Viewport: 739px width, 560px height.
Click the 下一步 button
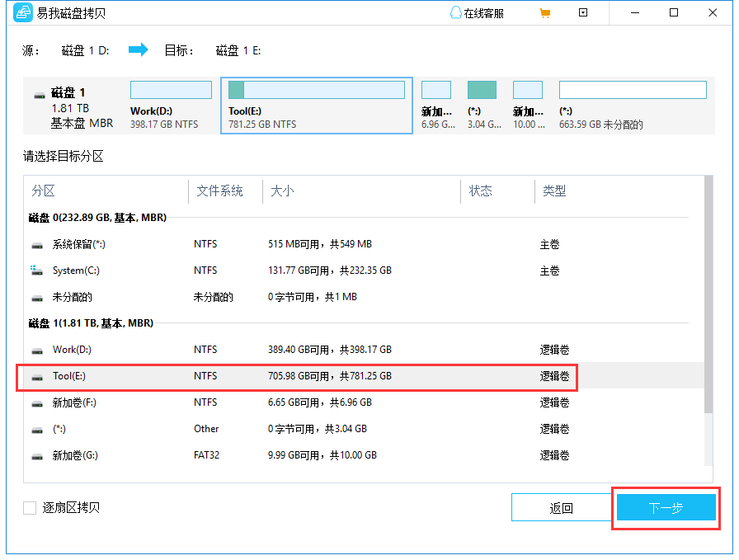[666, 507]
